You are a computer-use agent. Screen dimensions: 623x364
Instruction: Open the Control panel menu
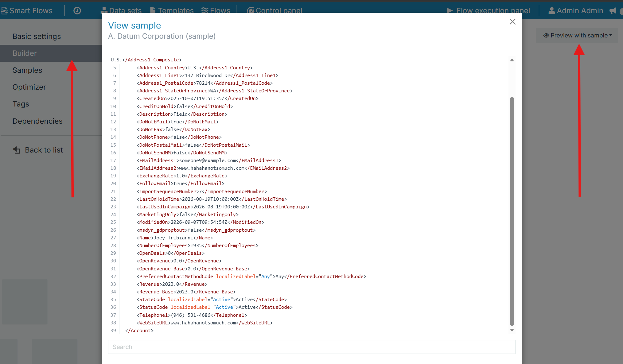click(275, 11)
